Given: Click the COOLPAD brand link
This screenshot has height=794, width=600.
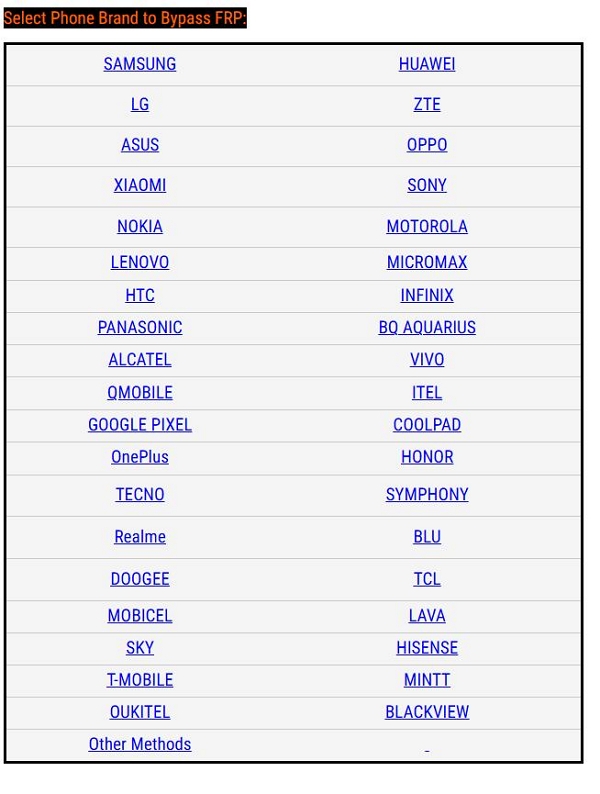Looking at the screenshot, I should tap(427, 424).
